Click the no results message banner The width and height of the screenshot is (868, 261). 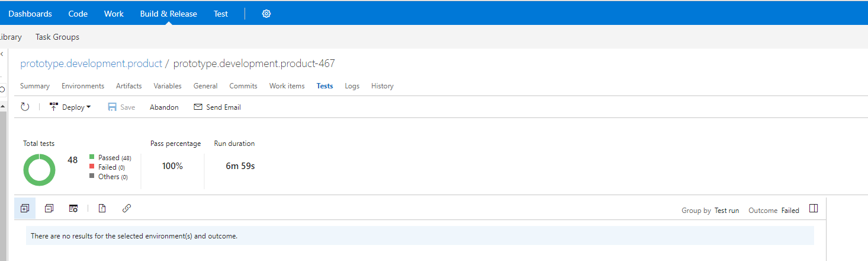tap(420, 235)
